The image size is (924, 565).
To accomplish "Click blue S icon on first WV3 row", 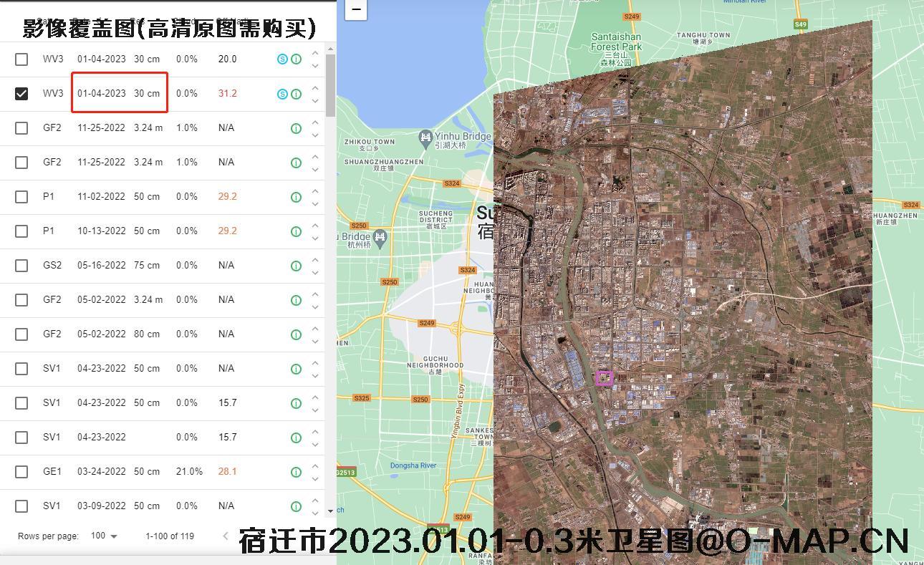I will coord(282,59).
